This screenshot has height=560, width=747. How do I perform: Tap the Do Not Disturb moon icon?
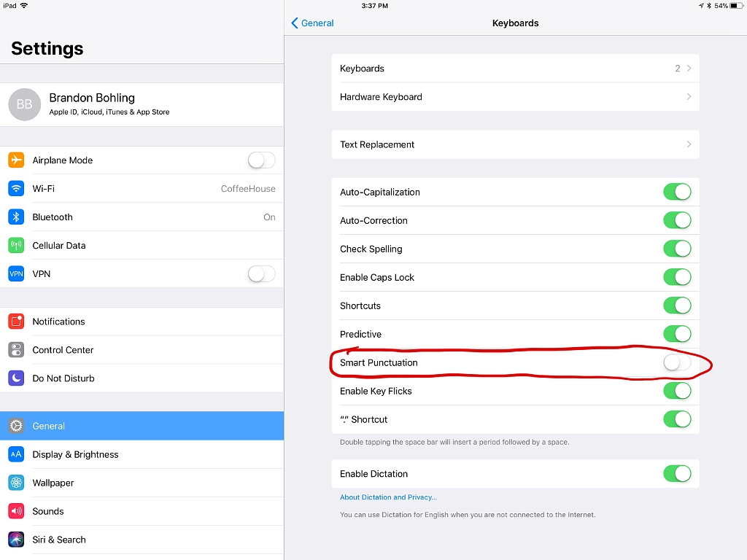click(16, 378)
